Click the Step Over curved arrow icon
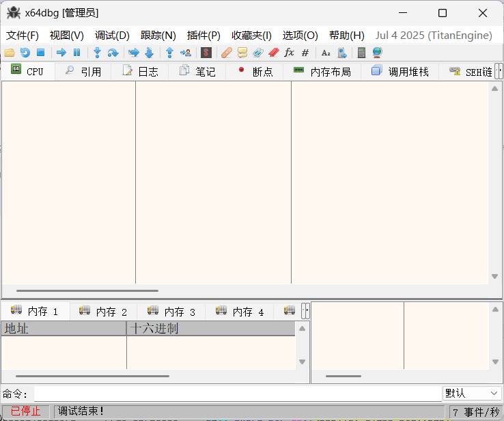 point(113,53)
